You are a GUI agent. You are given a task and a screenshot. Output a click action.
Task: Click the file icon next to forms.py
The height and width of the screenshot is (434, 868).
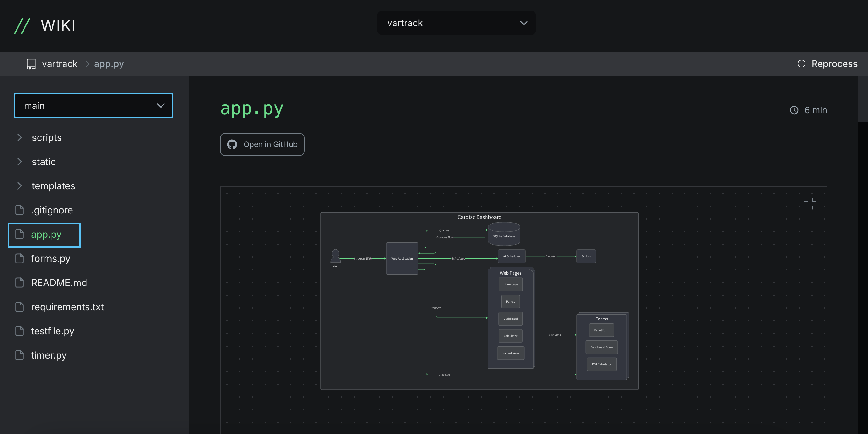click(19, 258)
